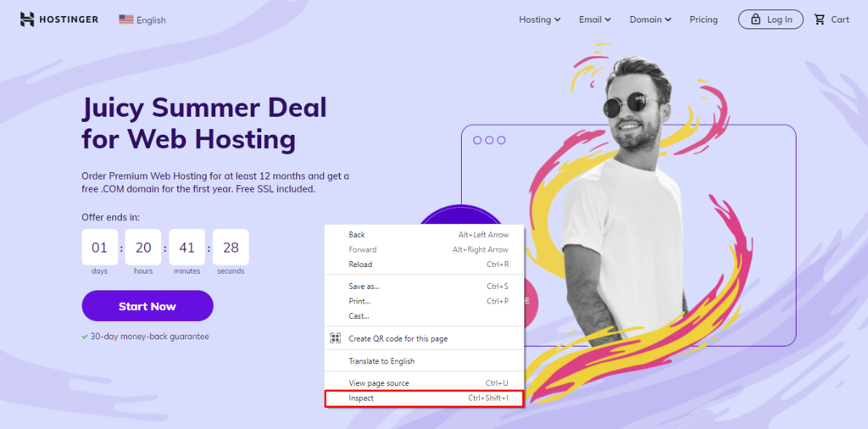Screen dimensions: 868x429
Task: Click the days countdown box
Action: click(x=100, y=248)
